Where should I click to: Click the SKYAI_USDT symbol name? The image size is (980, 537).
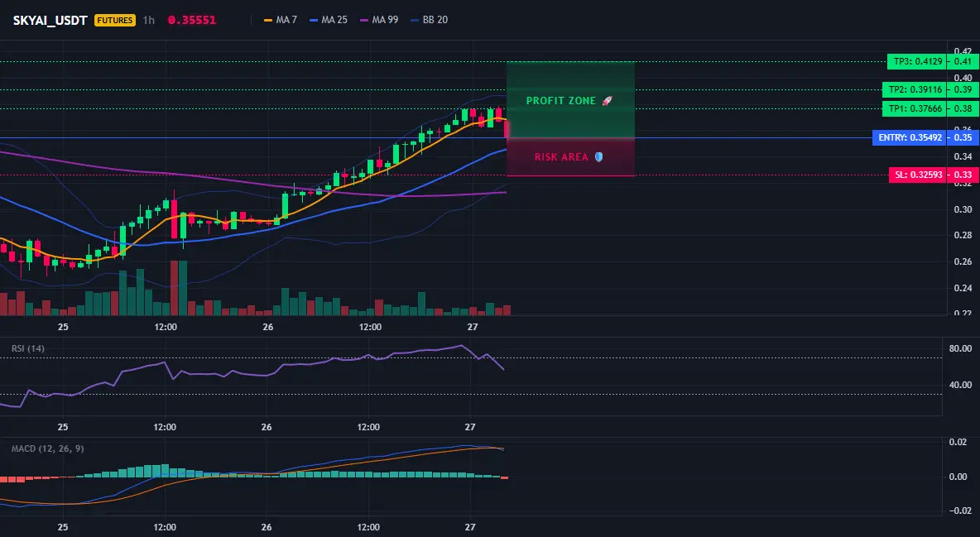click(50, 20)
